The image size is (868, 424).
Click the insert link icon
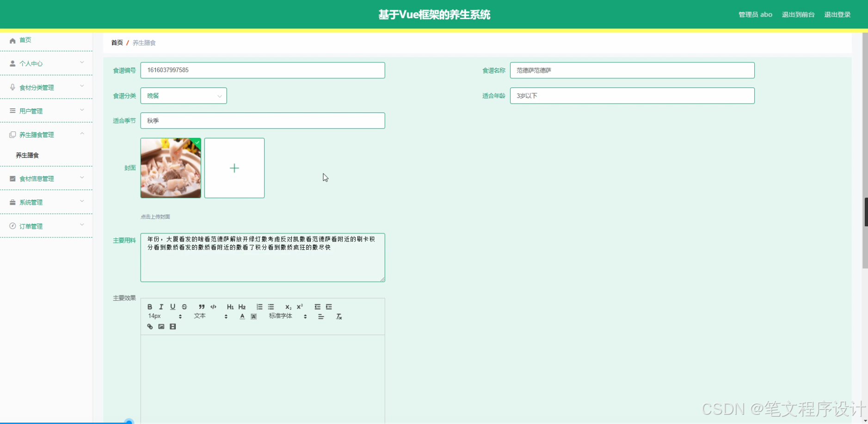click(x=150, y=326)
